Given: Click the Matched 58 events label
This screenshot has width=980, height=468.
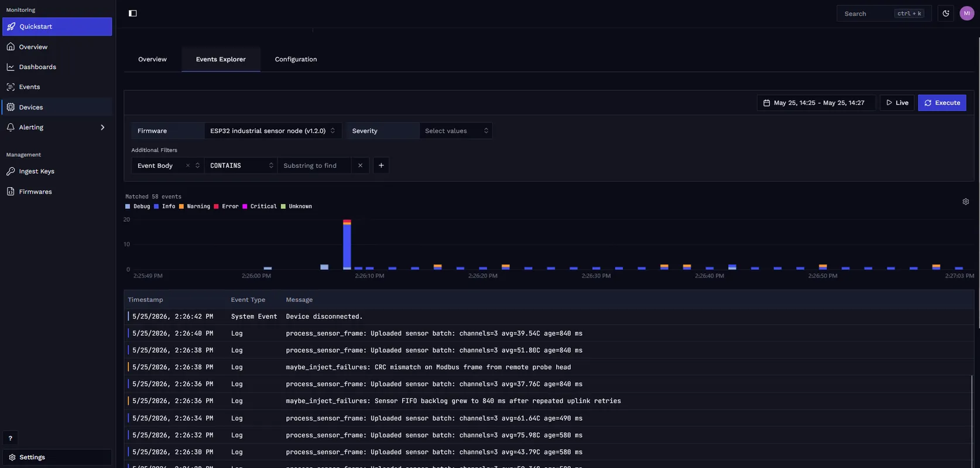Looking at the screenshot, I should tap(153, 197).
